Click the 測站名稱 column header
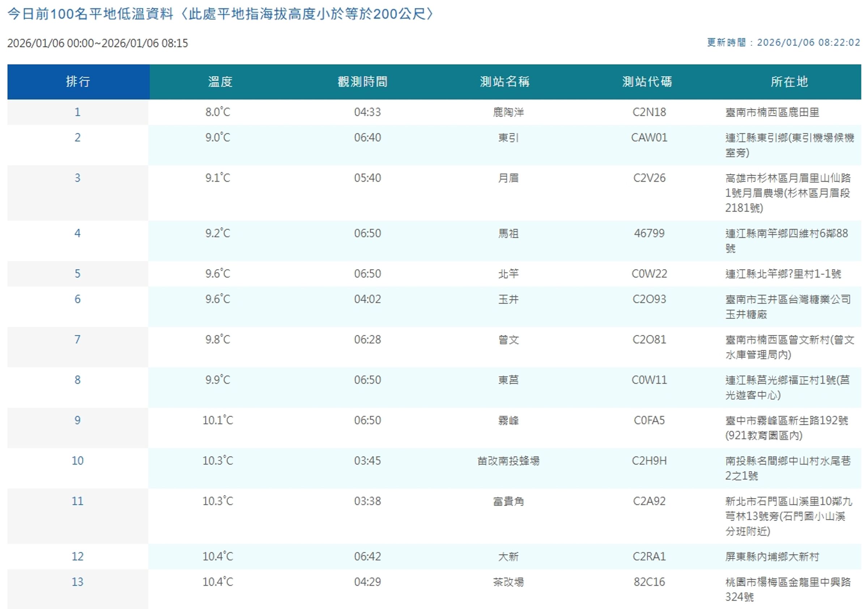This screenshot has height=609, width=868. [505, 82]
